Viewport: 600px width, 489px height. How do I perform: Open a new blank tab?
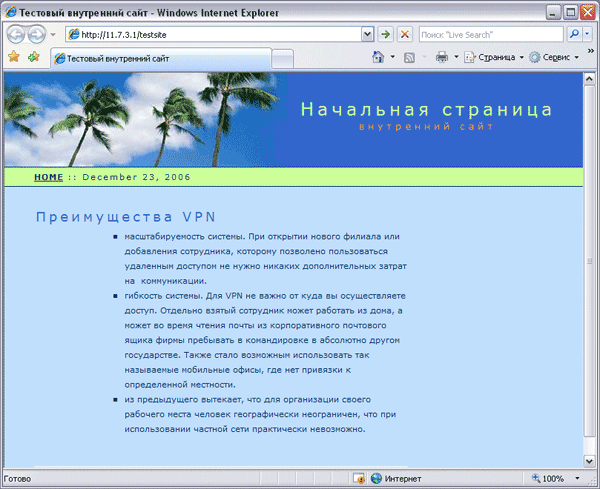283,59
